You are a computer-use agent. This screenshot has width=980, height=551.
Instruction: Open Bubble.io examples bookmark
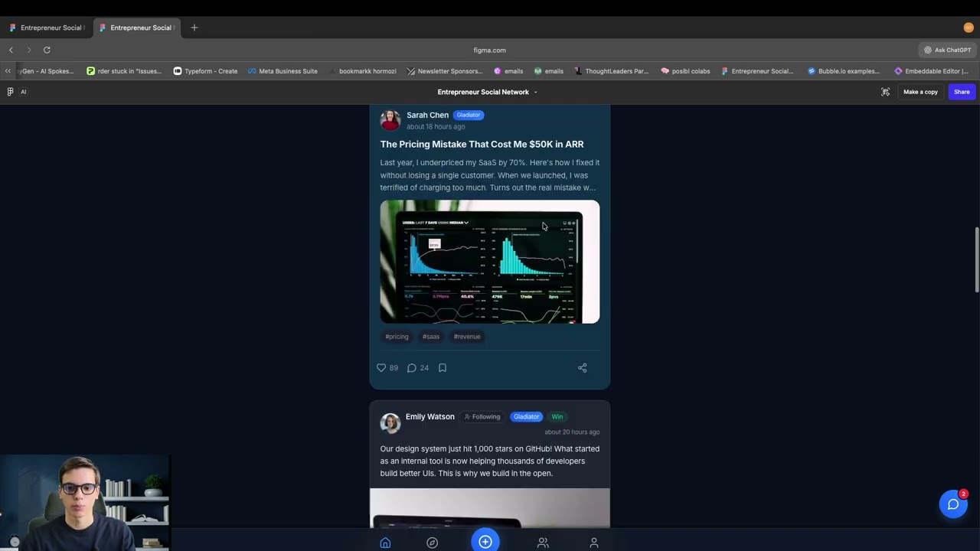843,71
